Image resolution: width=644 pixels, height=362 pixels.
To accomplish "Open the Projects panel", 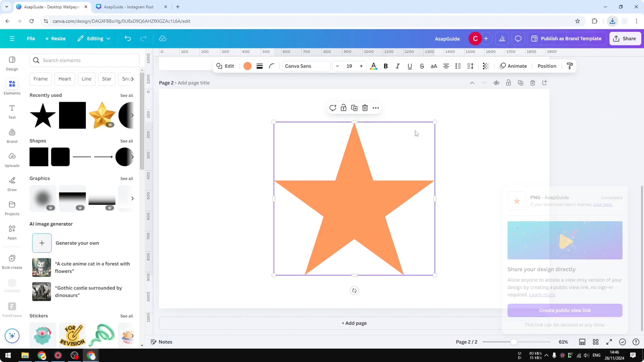I will click(x=12, y=208).
